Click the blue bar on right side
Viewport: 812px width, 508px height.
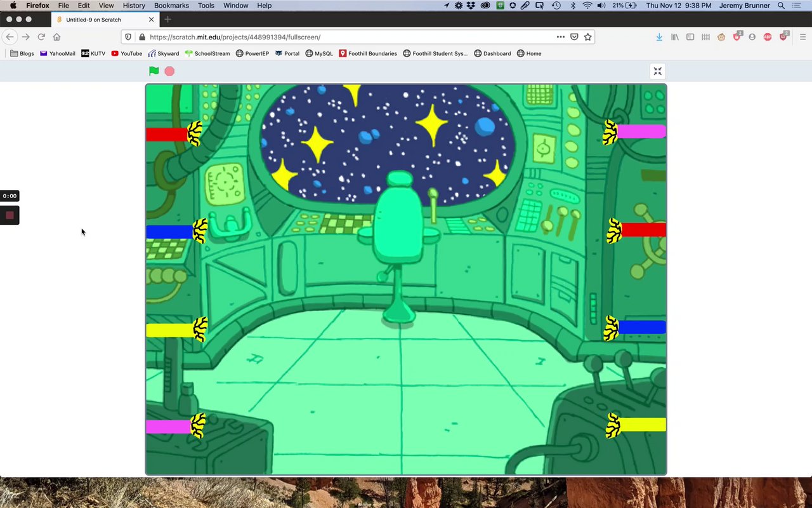642,328
